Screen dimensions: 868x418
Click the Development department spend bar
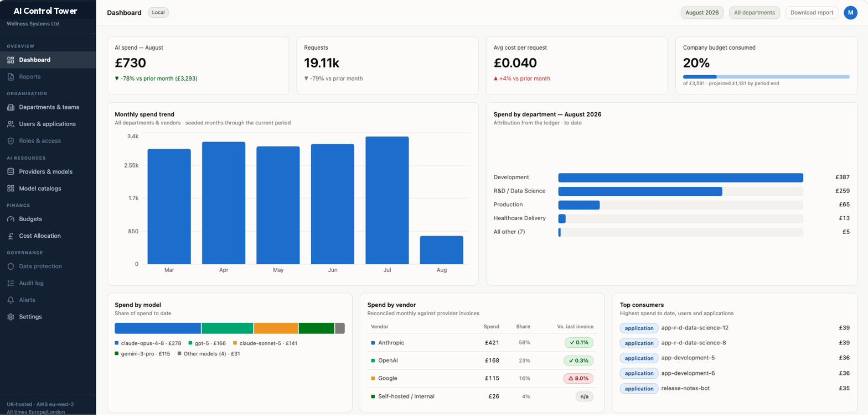click(680, 177)
